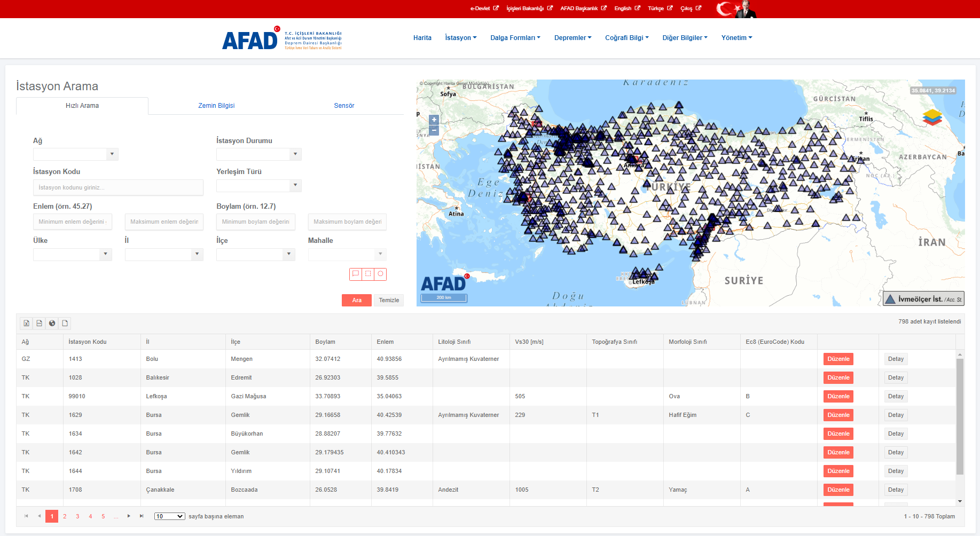Screen dimensions: 980x536
Task: Click the minimum boylam input field
Action: [256, 222]
